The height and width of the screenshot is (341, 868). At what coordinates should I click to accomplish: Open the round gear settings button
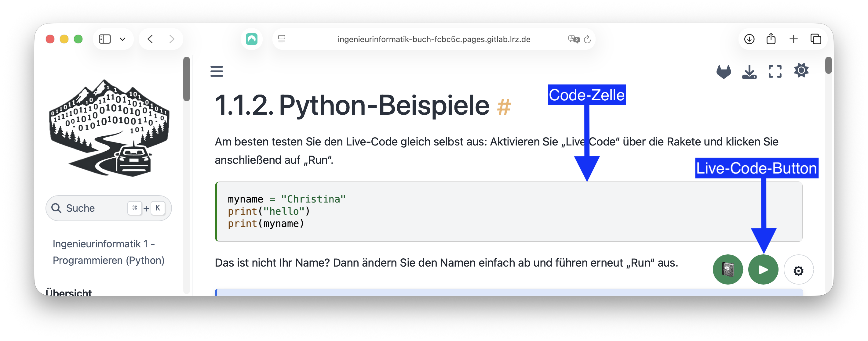pos(798,270)
